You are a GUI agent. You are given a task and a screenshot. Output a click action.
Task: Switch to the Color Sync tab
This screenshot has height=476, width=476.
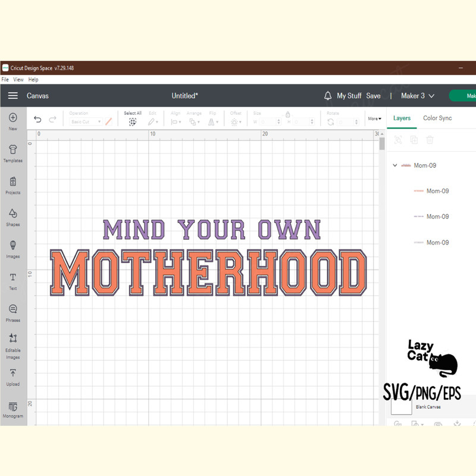[x=437, y=118]
